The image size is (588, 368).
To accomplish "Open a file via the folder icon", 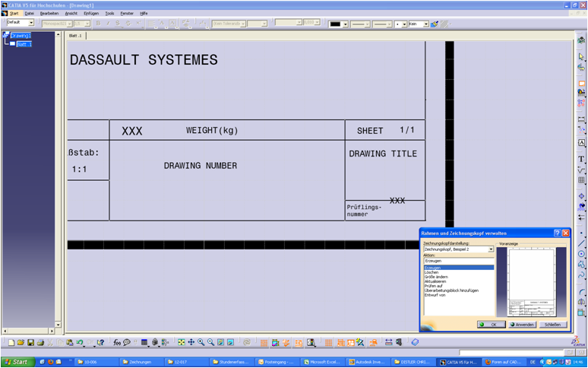I will (x=21, y=342).
